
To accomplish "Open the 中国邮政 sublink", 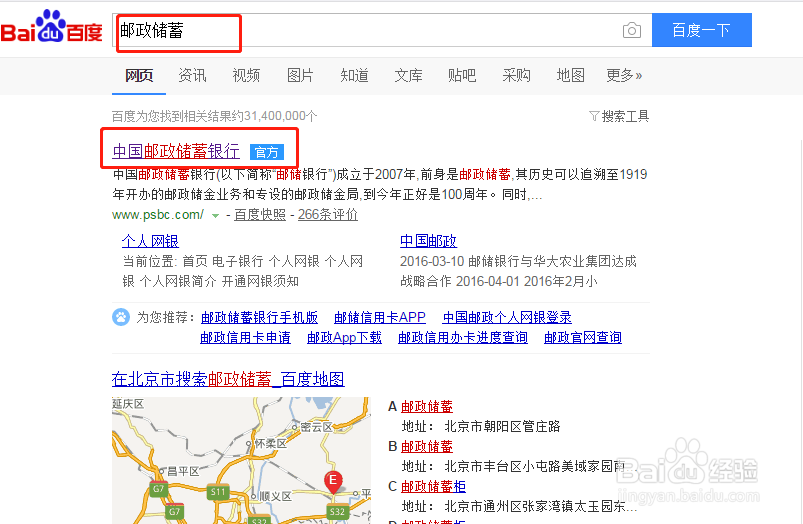I will click(428, 241).
